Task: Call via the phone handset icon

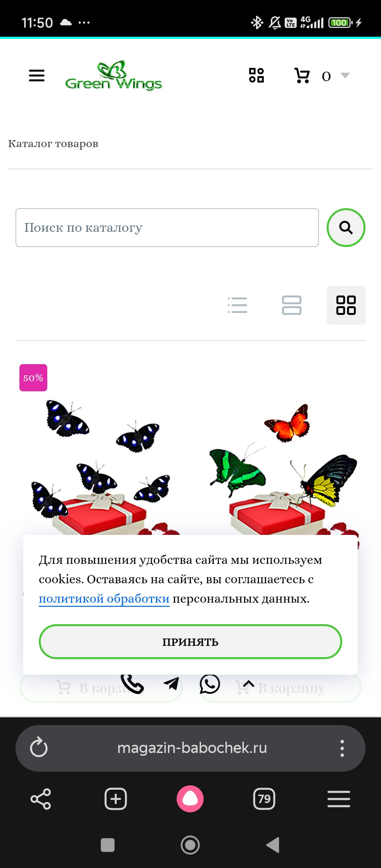Action: pyautogui.click(x=132, y=684)
